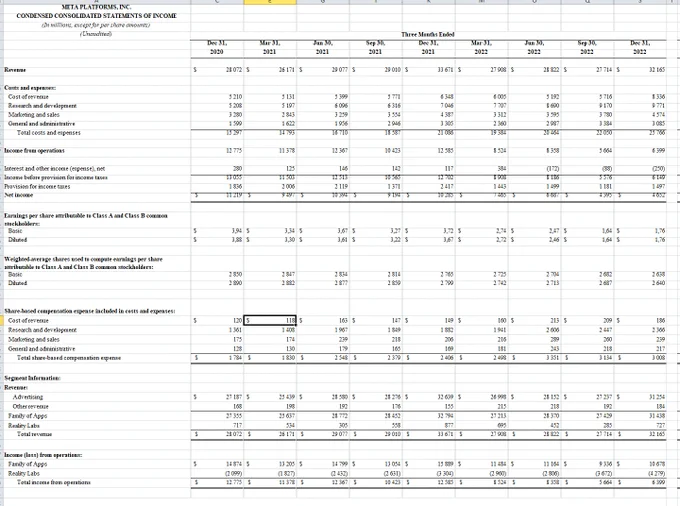Viewport: 680px width, 506px height.
Task: Click Family of Apps operating income "14 874"
Action: (234, 464)
